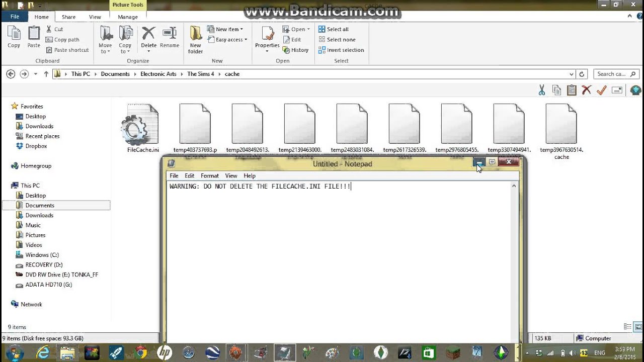The image size is (644, 362).
Task: Open the Copy to dropdown
Action: [125, 40]
